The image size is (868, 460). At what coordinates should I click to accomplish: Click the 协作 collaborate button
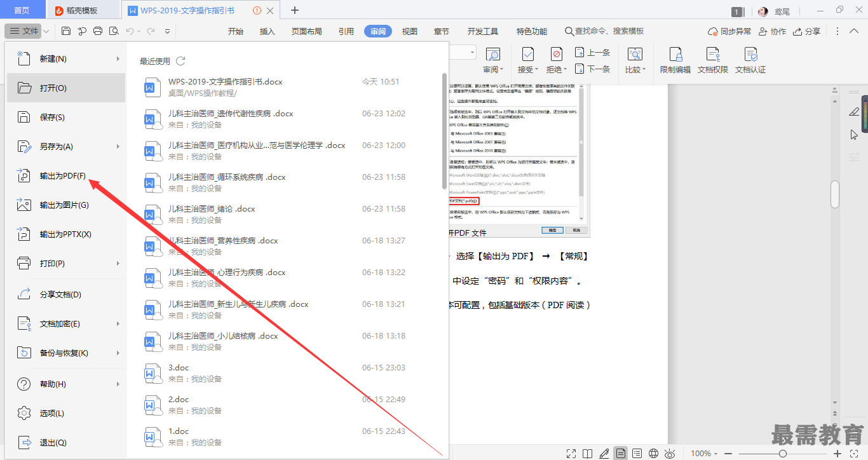[x=771, y=31]
